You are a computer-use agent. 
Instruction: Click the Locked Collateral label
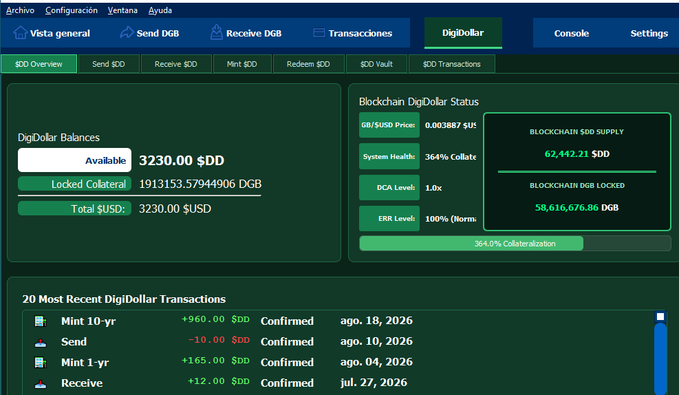[74, 184]
